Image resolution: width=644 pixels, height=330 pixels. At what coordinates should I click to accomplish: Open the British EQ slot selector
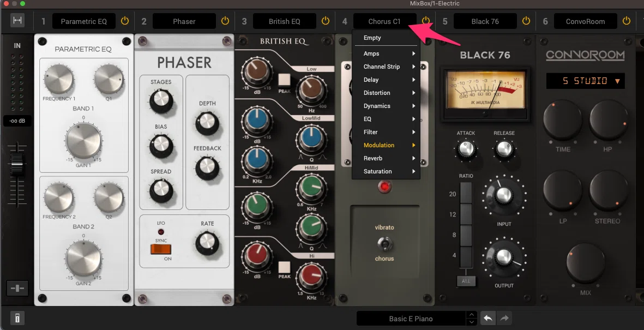pos(284,21)
